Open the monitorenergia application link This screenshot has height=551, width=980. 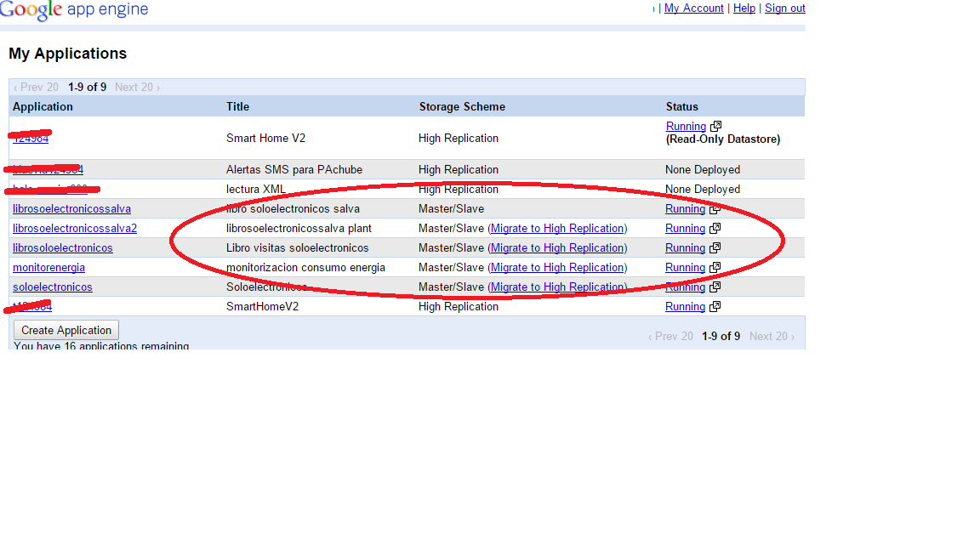point(48,268)
